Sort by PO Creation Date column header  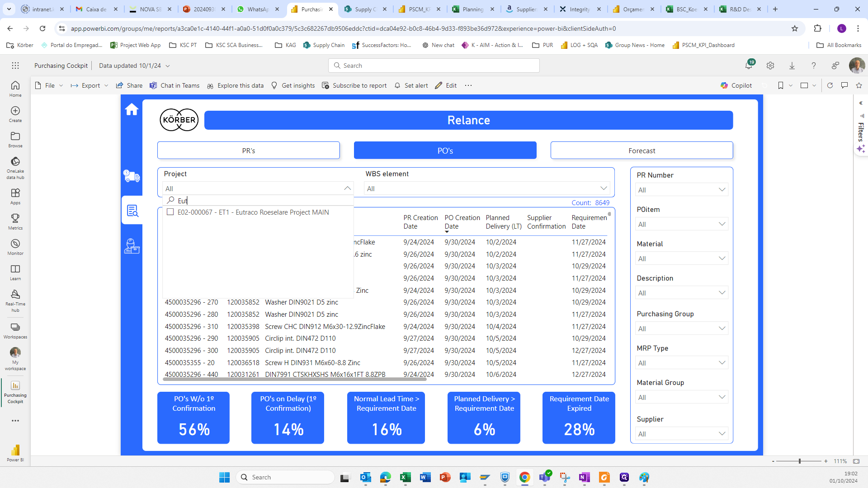(462, 222)
